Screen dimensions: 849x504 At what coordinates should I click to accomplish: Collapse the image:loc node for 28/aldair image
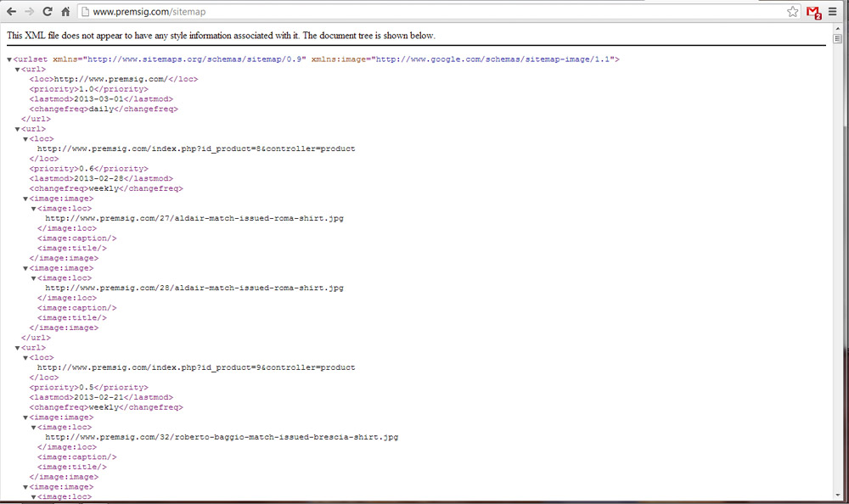[34, 278]
